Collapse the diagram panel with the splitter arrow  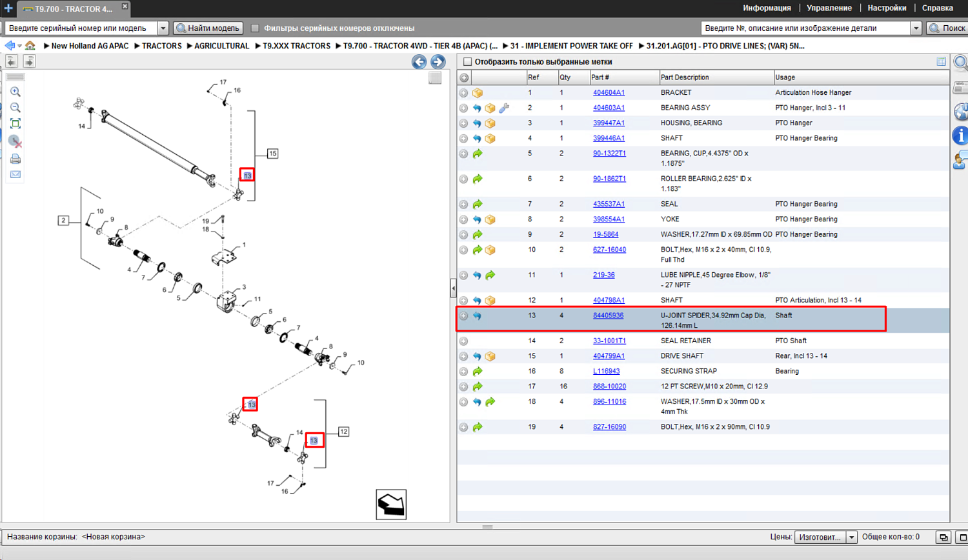coord(453,288)
